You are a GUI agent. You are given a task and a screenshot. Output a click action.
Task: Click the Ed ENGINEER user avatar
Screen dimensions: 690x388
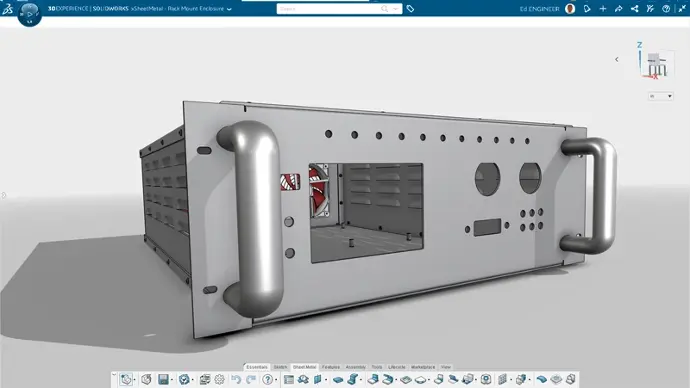pyautogui.click(x=570, y=9)
